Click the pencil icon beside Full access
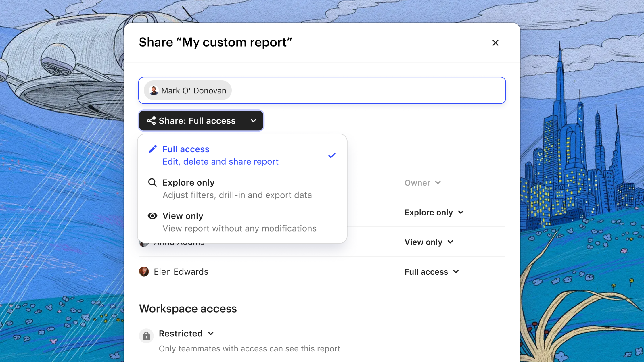Screen dimensions: 644x362 pyautogui.click(x=153, y=149)
